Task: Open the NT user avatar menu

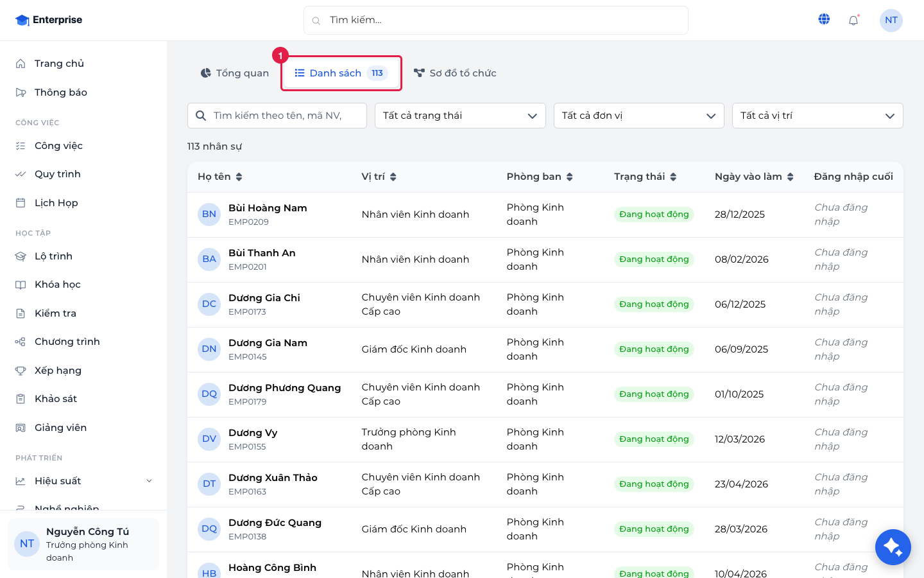Action: [891, 20]
